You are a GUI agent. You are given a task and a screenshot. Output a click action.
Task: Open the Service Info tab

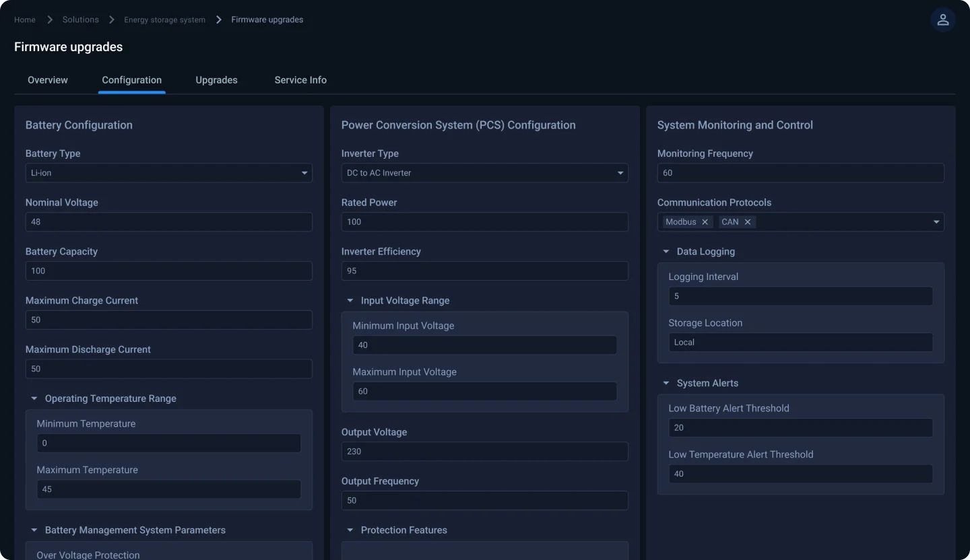point(300,80)
